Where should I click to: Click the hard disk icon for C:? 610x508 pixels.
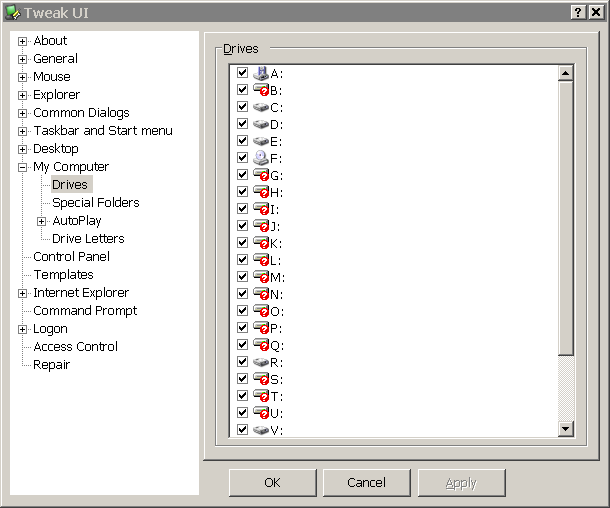(x=261, y=107)
